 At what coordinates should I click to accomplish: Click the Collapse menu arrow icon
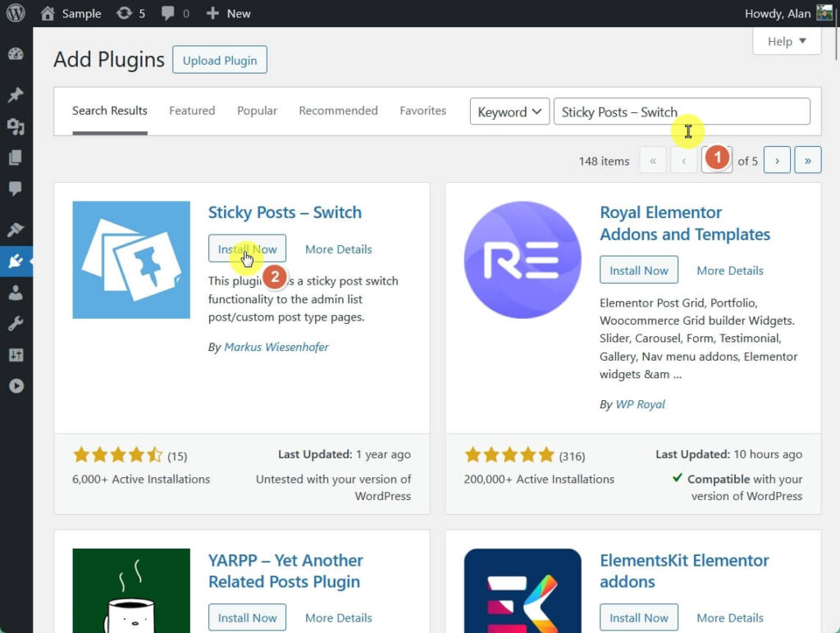[x=16, y=385]
